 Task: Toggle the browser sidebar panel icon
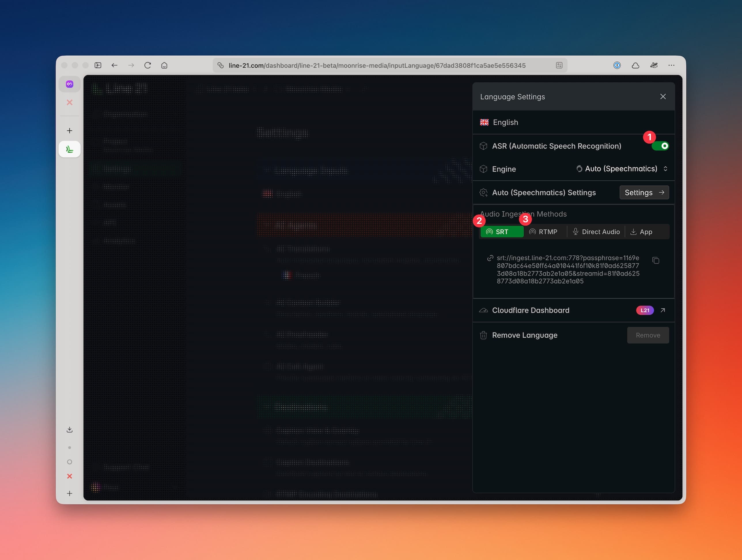point(98,65)
